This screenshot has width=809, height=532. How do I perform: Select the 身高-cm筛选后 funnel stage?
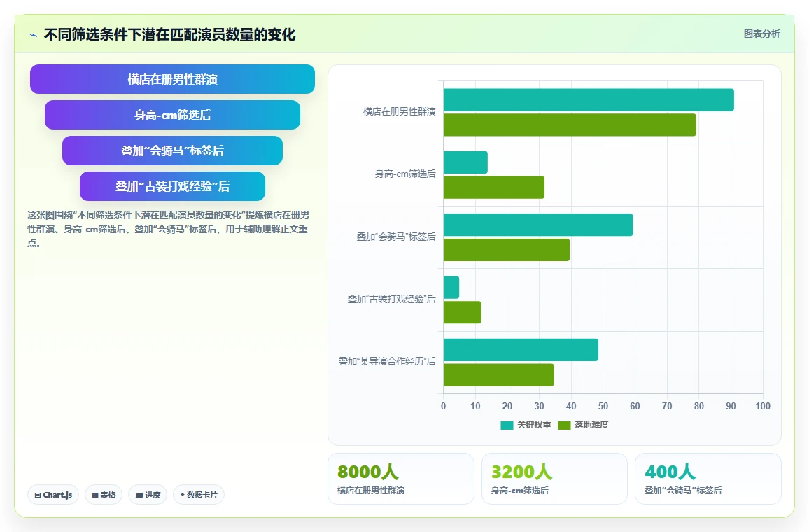(172, 115)
